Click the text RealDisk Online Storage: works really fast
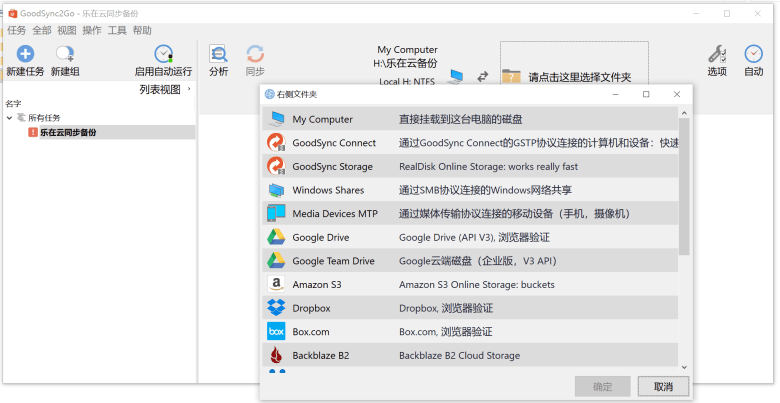The height and width of the screenshot is (403, 780). click(488, 167)
